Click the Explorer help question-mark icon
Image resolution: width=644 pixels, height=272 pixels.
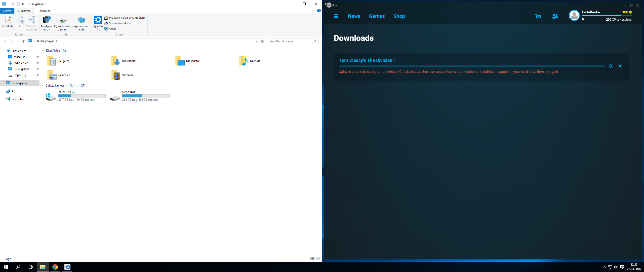click(x=319, y=11)
